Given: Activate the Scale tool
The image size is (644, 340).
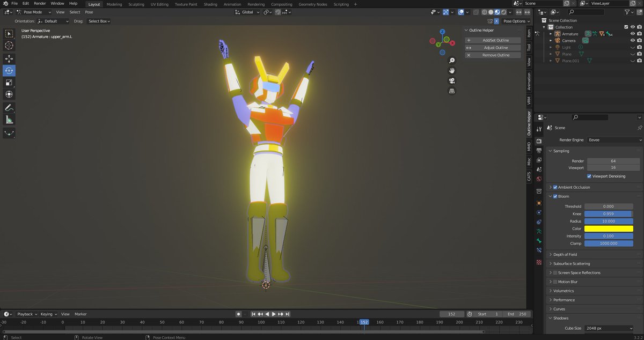Looking at the screenshot, I should [9, 83].
